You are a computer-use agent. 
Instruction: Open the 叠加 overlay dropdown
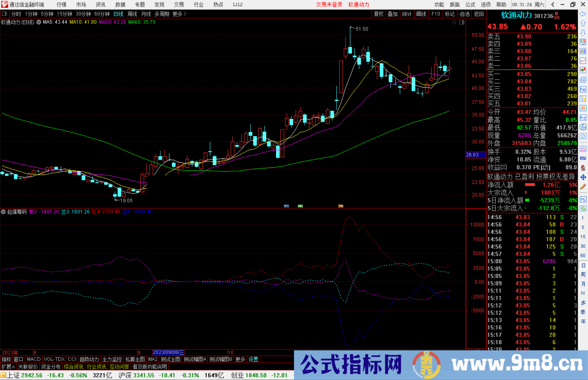393,14
